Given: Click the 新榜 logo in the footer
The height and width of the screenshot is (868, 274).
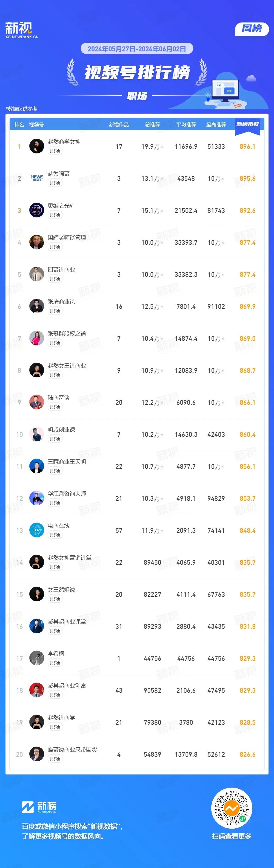Looking at the screenshot, I should (x=39, y=807).
